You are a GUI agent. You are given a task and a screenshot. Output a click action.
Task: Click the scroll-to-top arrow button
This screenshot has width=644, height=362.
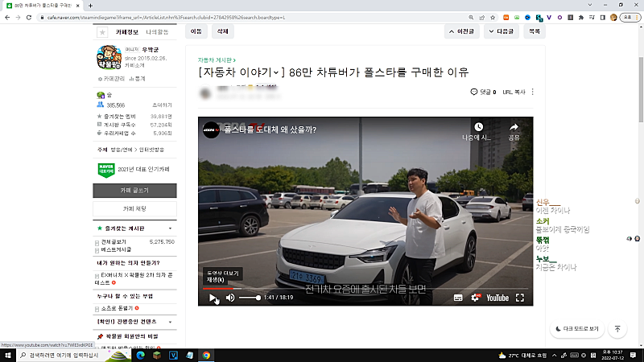(x=617, y=329)
